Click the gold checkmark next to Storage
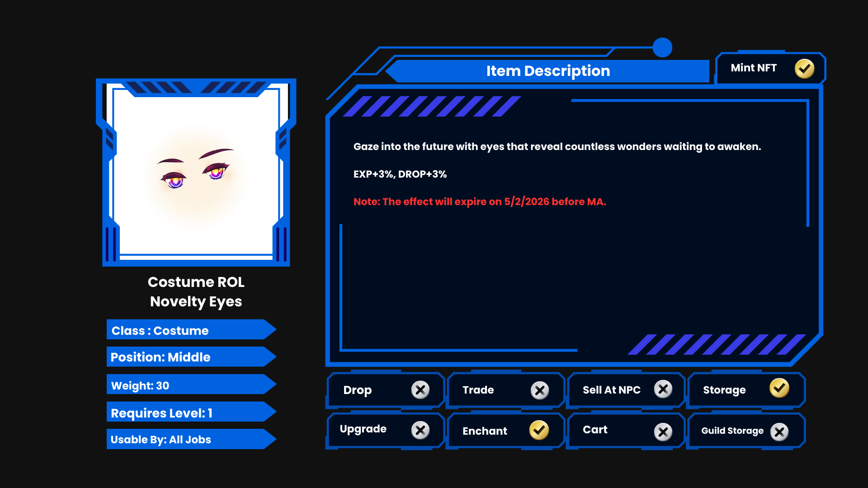868x488 pixels. pyautogui.click(x=779, y=388)
